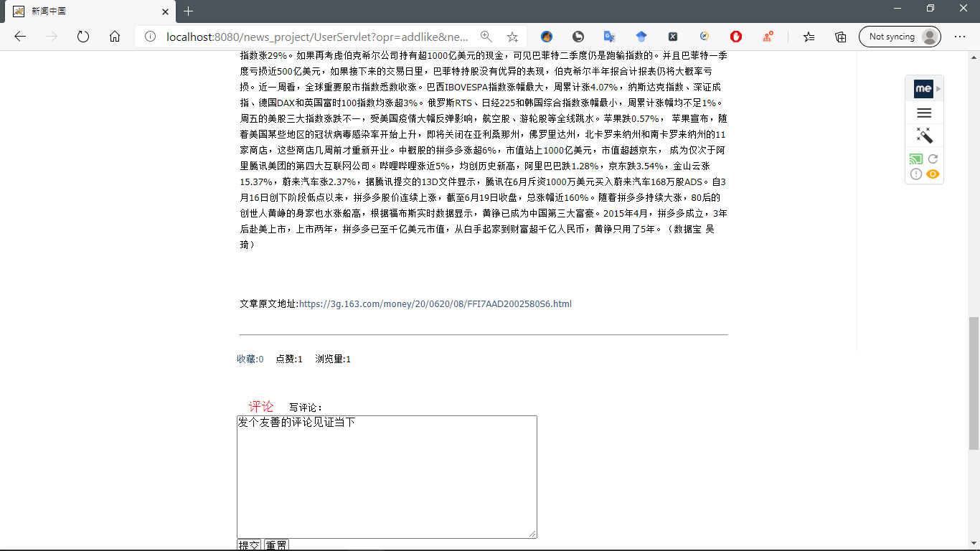Viewport: 980px width, 551px height.
Task: Click the gray refresh icon in side widget
Action: click(x=933, y=159)
